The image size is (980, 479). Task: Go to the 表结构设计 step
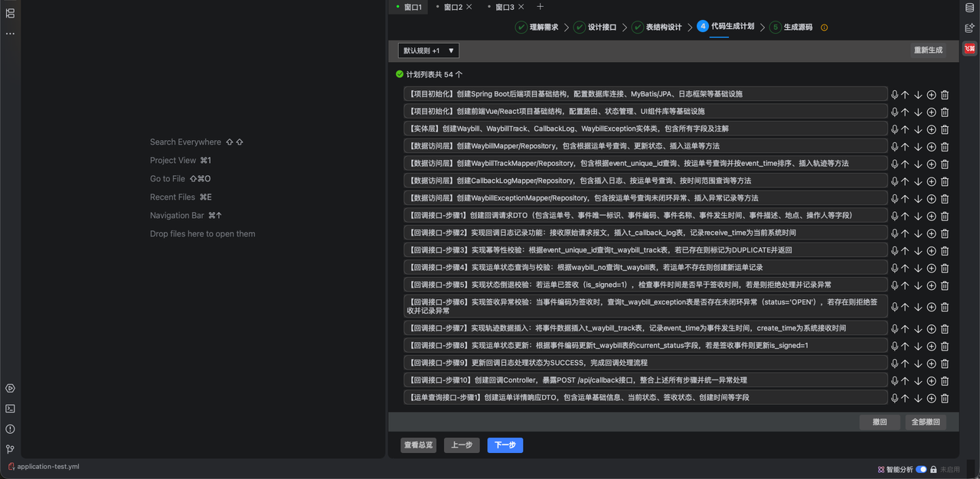coord(656,27)
